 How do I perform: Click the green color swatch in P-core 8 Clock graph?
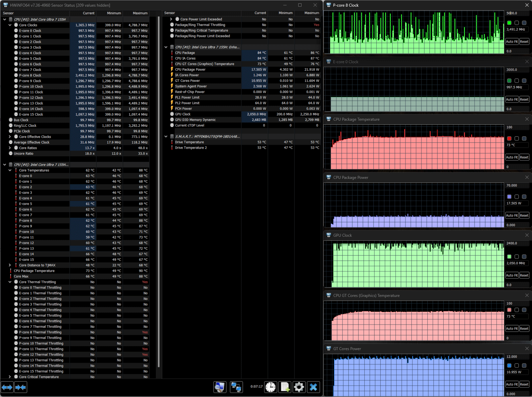pyautogui.click(x=509, y=23)
